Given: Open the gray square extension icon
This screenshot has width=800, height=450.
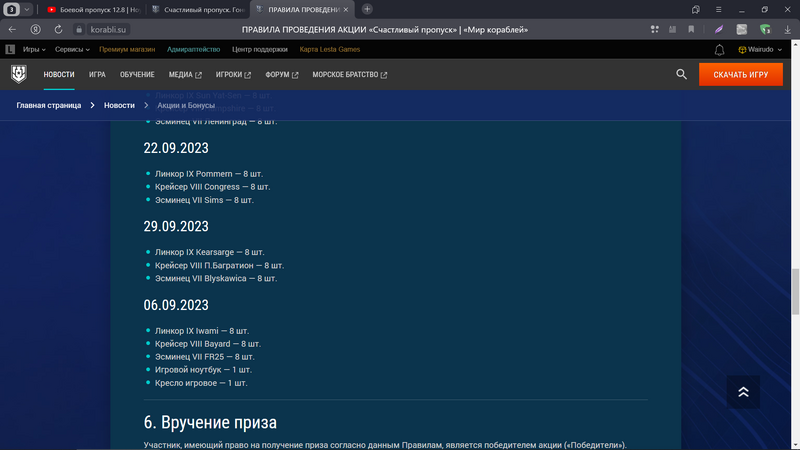Looking at the screenshot, I should [742, 30].
